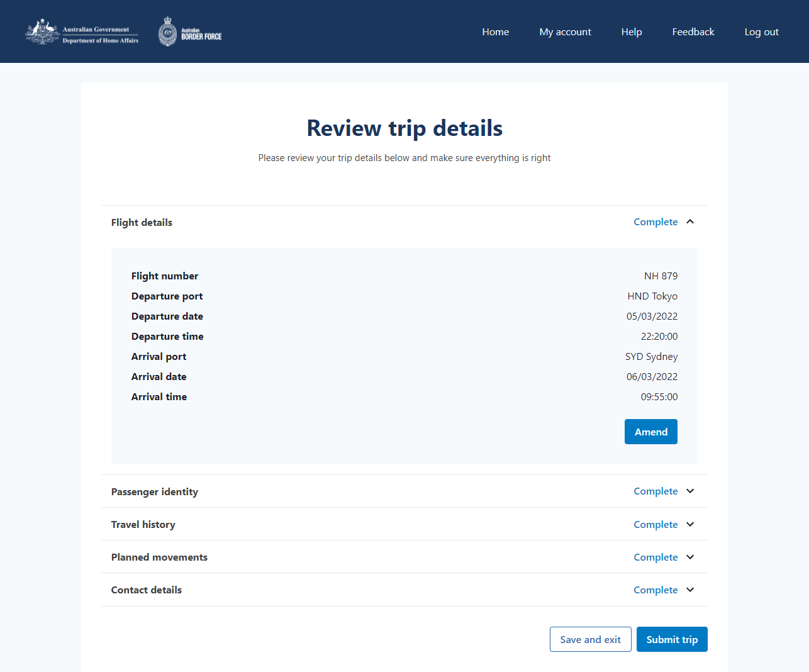
Task: Expand the Planned movements section
Action: 159,557
